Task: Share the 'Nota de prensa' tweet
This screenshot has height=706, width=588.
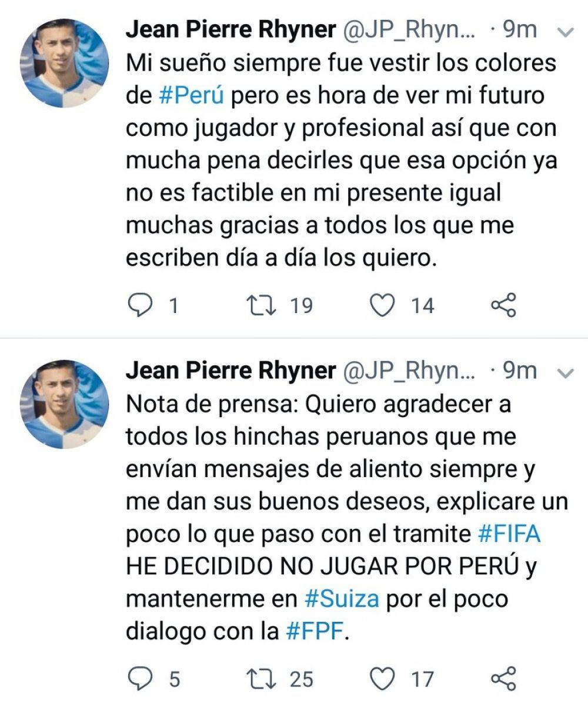Action: click(503, 680)
